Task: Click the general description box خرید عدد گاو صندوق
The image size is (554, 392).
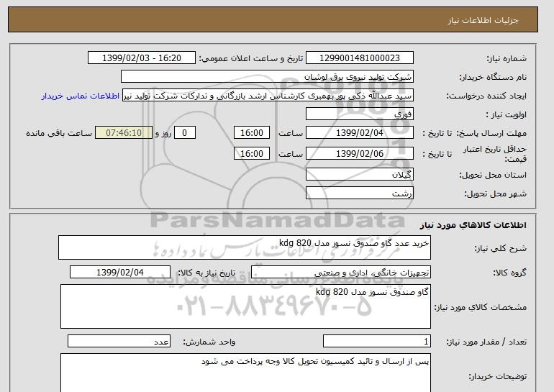Action: tap(245, 247)
